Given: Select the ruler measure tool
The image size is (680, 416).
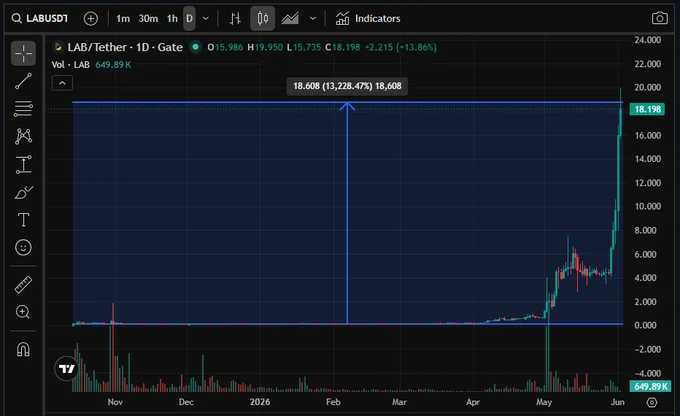Looking at the screenshot, I should click(23, 285).
